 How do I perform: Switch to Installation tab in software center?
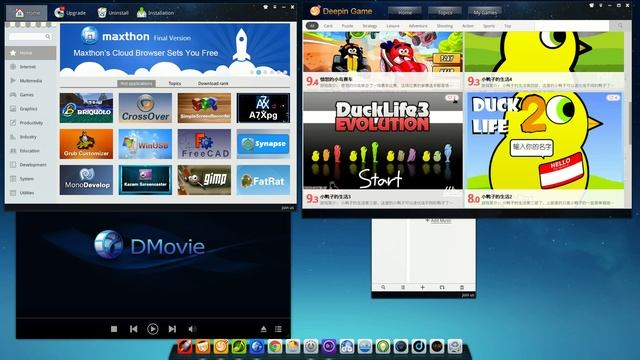pyautogui.click(x=156, y=13)
